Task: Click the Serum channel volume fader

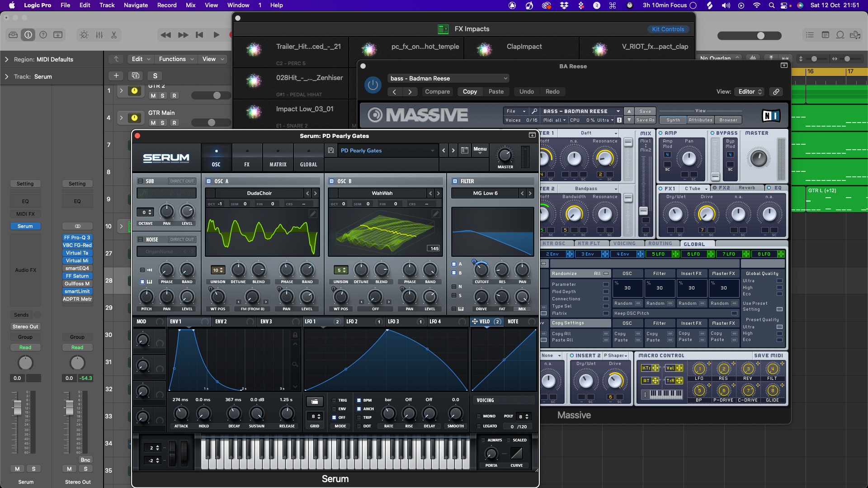Action: (x=17, y=407)
